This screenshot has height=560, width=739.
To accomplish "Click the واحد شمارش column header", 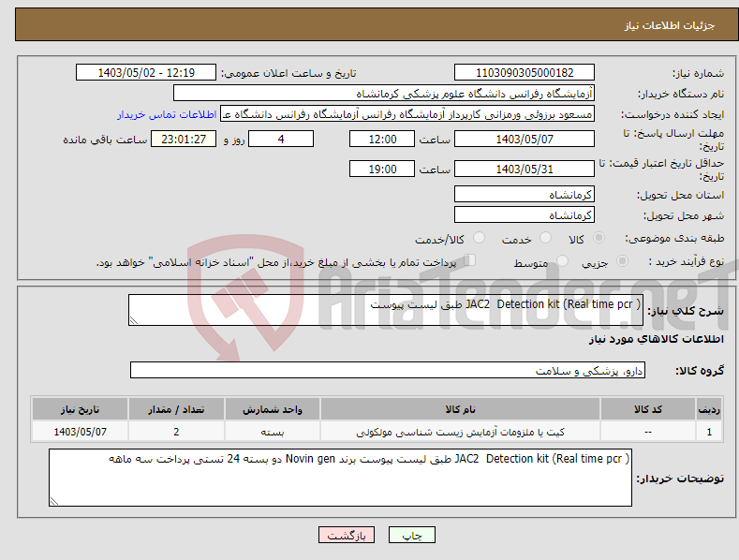I will [273, 409].
